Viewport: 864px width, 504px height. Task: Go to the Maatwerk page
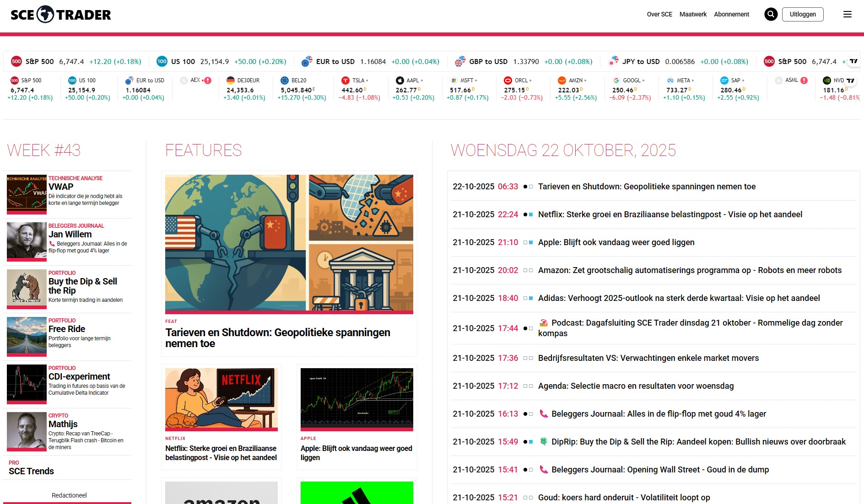point(693,14)
